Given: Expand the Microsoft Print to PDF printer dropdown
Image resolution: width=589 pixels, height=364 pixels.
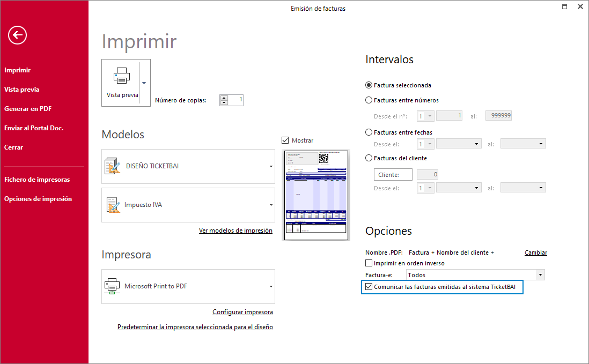Looking at the screenshot, I should click(271, 286).
